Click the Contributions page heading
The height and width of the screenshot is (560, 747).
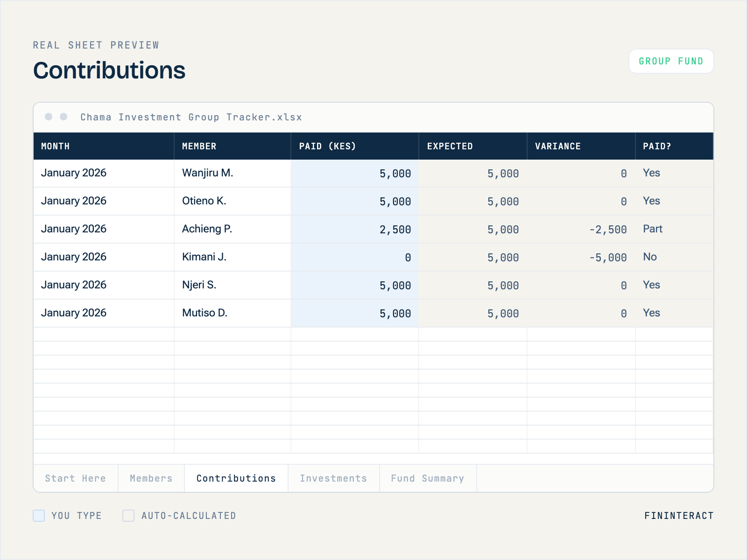pyautogui.click(x=109, y=70)
